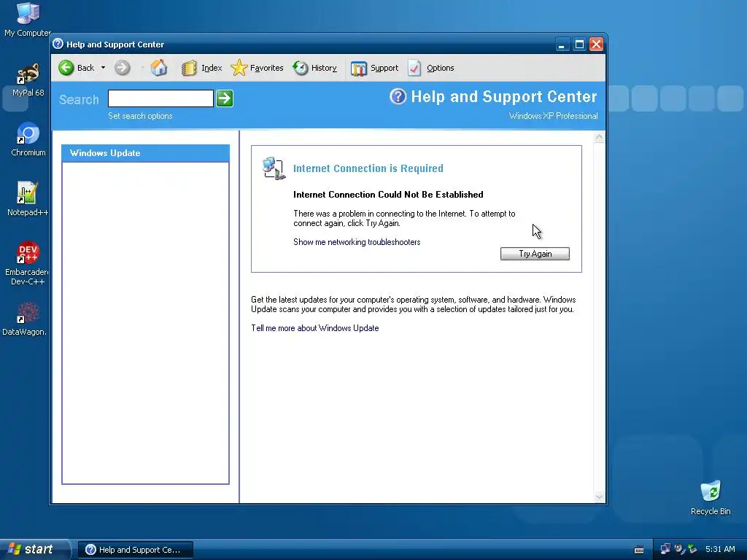The image size is (747, 560).
Task: Click the green Back arrow button
Action: coord(66,68)
